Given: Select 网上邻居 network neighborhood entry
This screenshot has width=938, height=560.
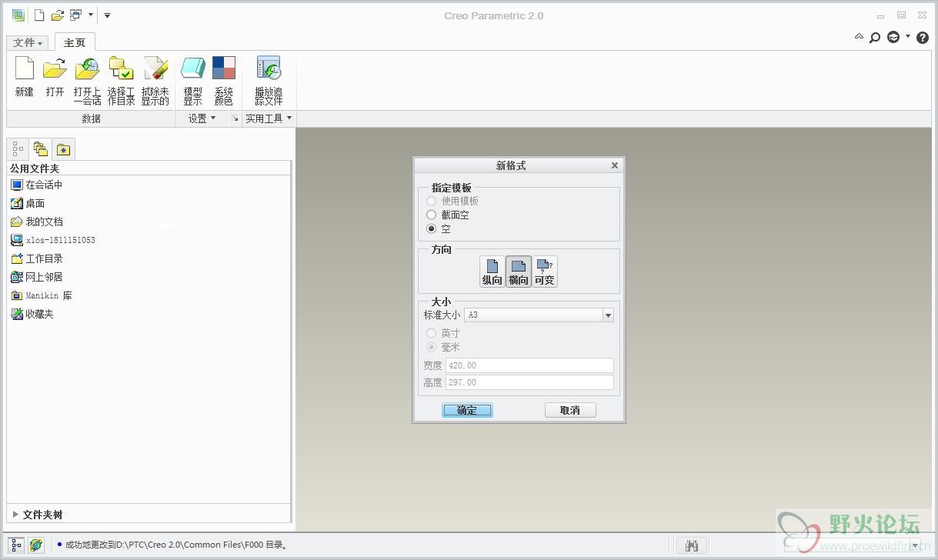Looking at the screenshot, I should 37,277.
